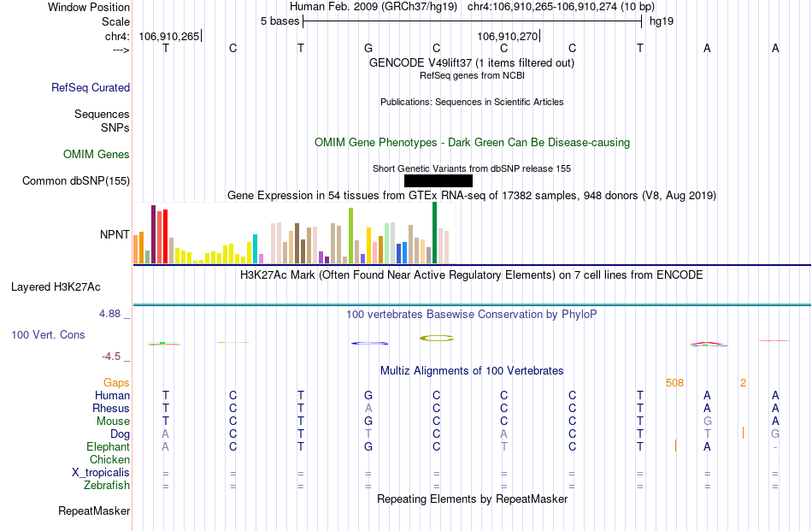Open the OMIM Gene Phenotypes track title

point(473,143)
